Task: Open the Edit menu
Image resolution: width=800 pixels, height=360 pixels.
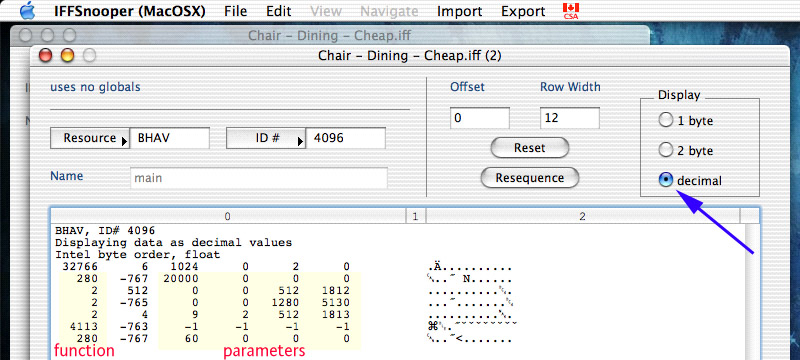Action: (x=279, y=11)
